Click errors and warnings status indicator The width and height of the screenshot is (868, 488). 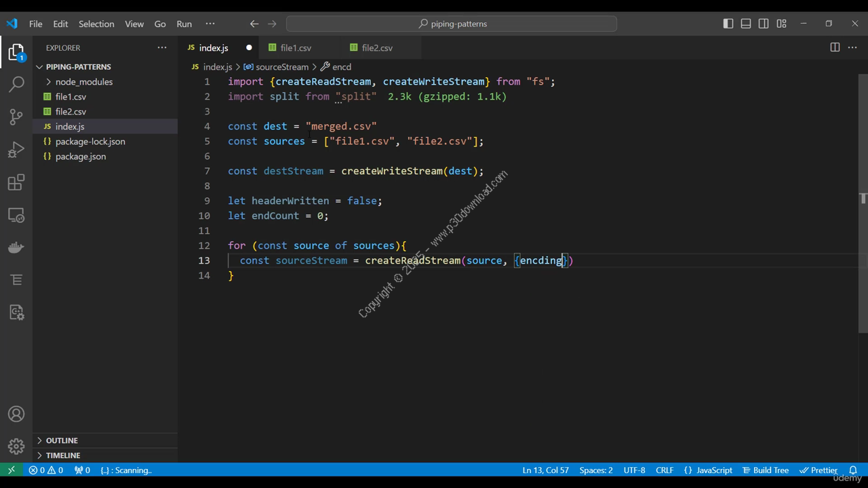46,470
